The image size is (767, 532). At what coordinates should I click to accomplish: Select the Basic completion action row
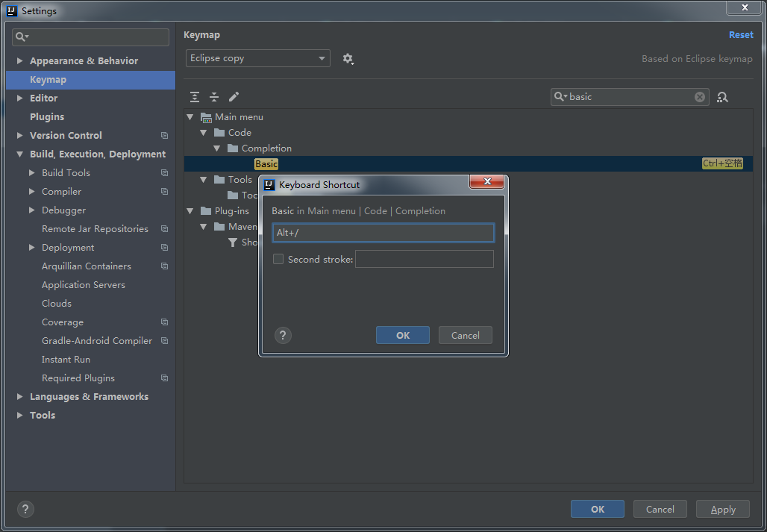468,164
